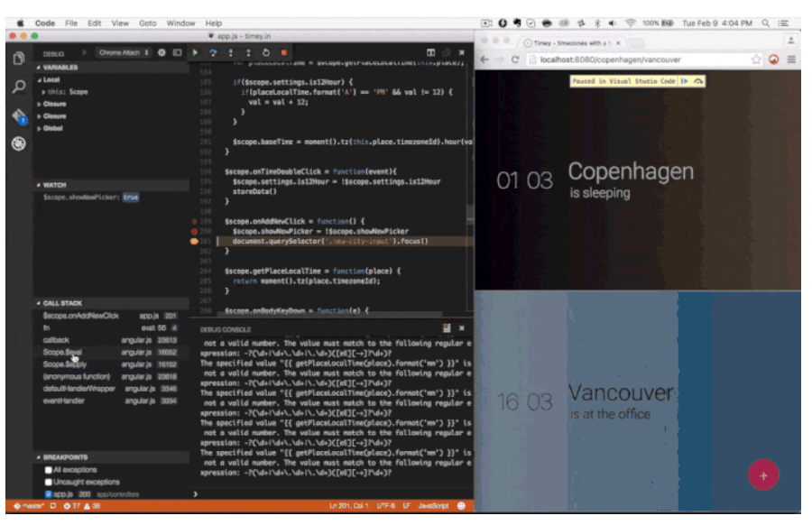Check the Uncaught exceptions checkbox

(49, 482)
